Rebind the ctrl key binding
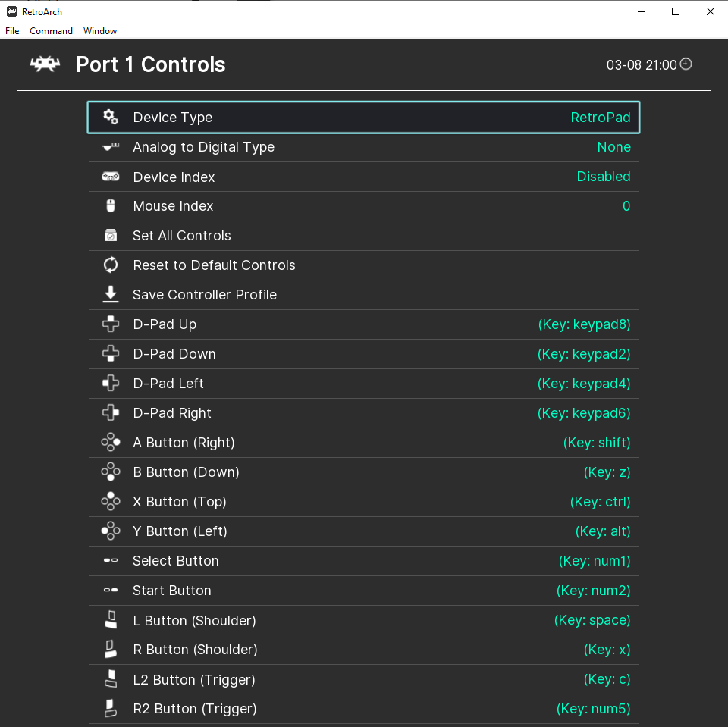 click(600, 501)
